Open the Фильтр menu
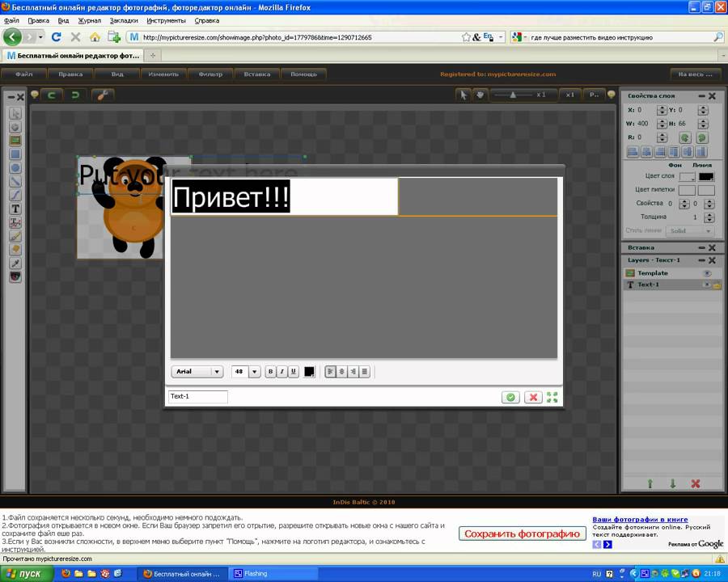The width and height of the screenshot is (728, 582). [210, 74]
